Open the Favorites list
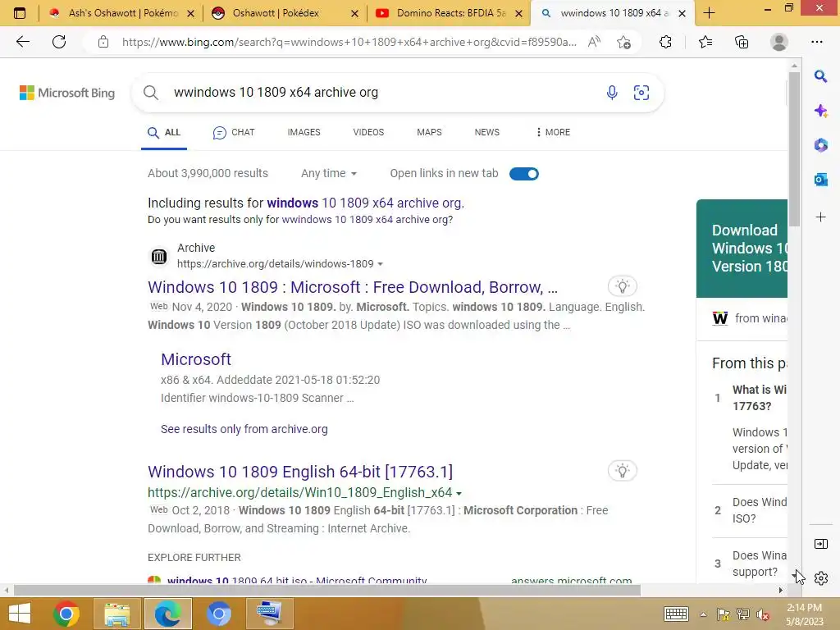Screen dimensions: 840x630 [705, 42]
